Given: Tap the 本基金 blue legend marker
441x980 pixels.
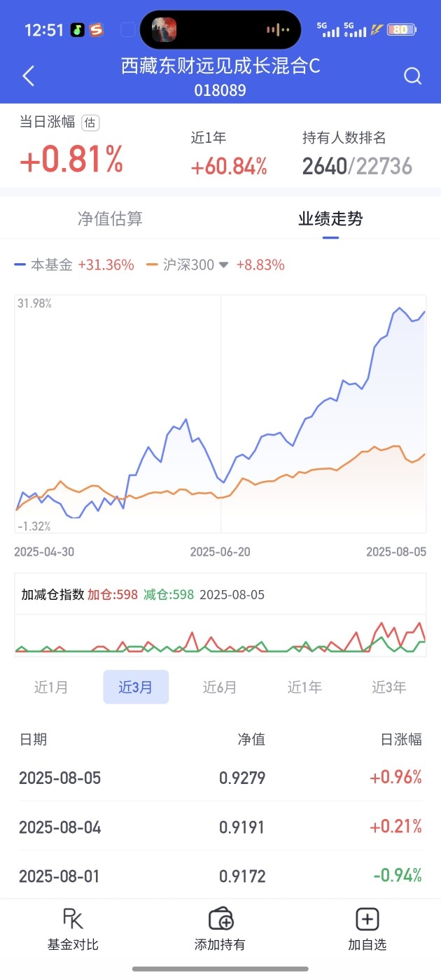Looking at the screenshot, I should click(21, 265).
